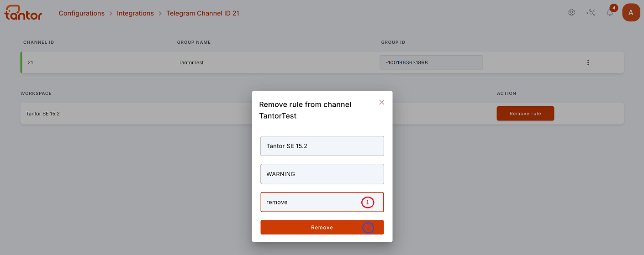644x255 pixels.
Task: Click the blue circled annotation 2
Action: (x=368, y=228)
